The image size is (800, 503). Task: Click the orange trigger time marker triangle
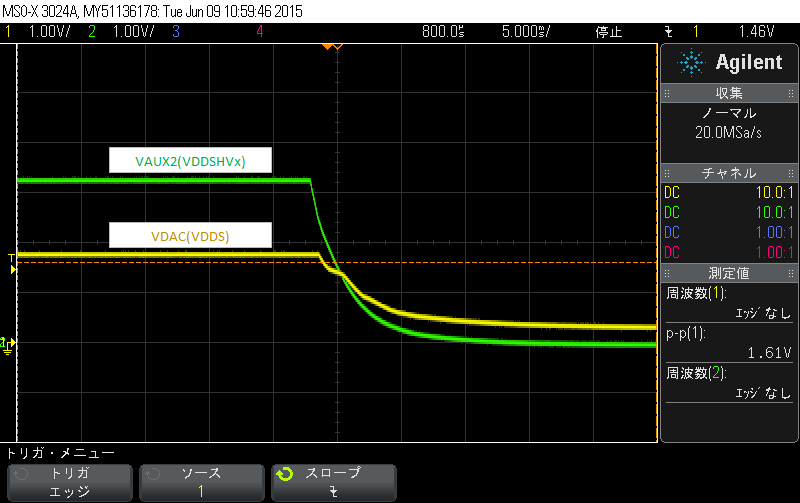[x=327, y=47]
